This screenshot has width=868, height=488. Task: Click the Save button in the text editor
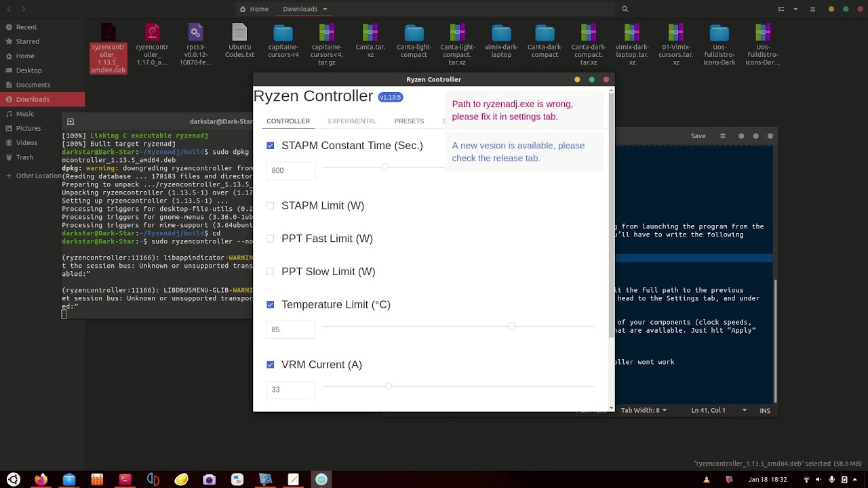[698, 136]
